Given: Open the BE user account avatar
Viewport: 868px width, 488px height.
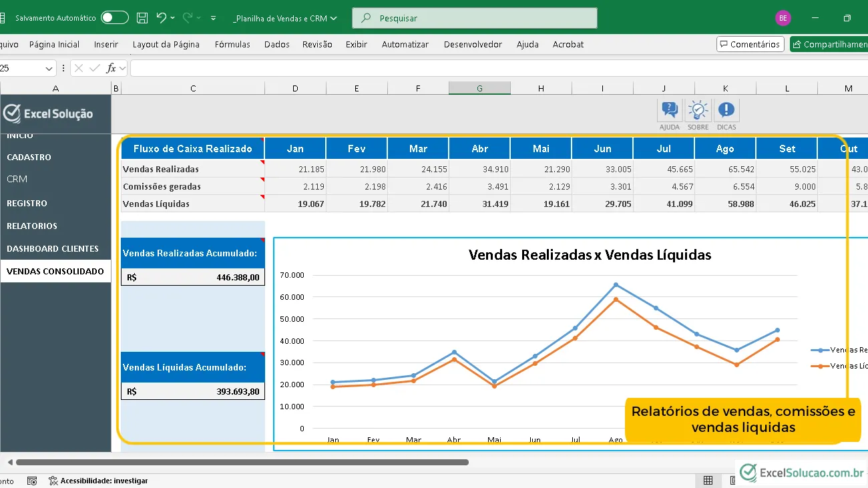Looking at the screenshot, I should tap(783, 18).
